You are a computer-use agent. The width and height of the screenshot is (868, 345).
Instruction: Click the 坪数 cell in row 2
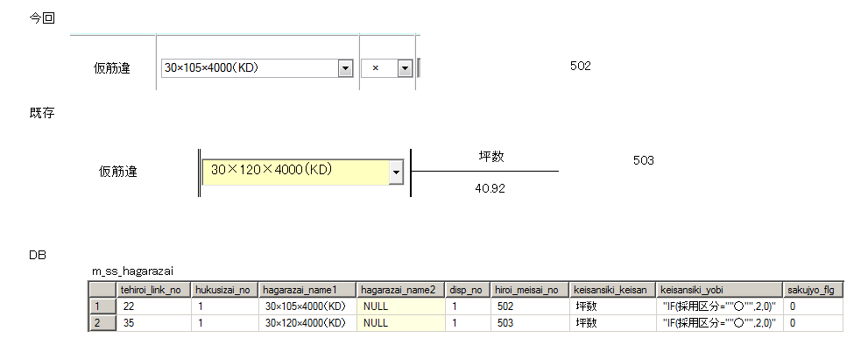tap(612, 323)
